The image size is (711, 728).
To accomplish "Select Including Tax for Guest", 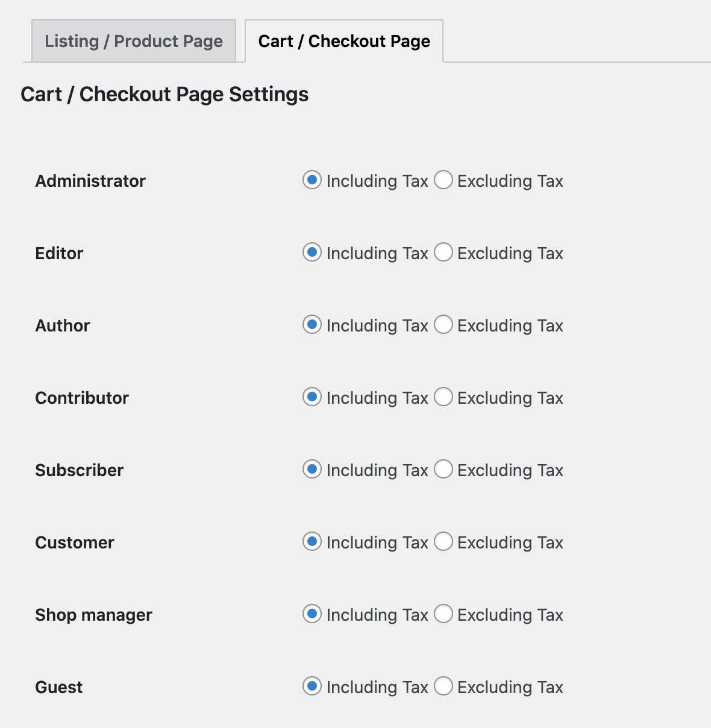I will 312,687.
